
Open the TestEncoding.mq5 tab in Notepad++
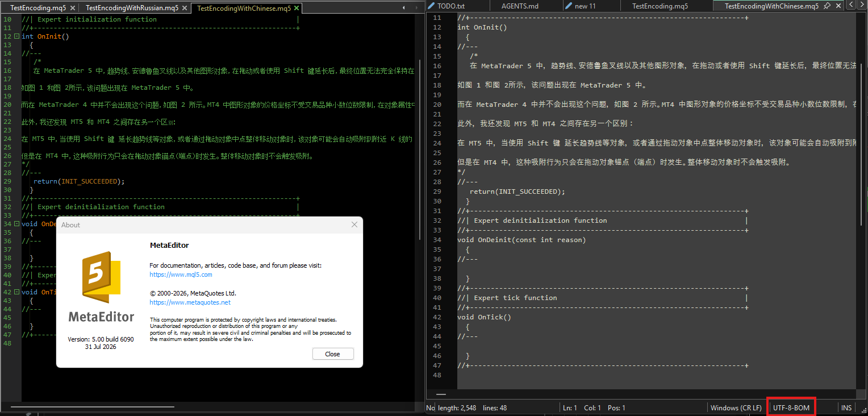coord(660,6)
